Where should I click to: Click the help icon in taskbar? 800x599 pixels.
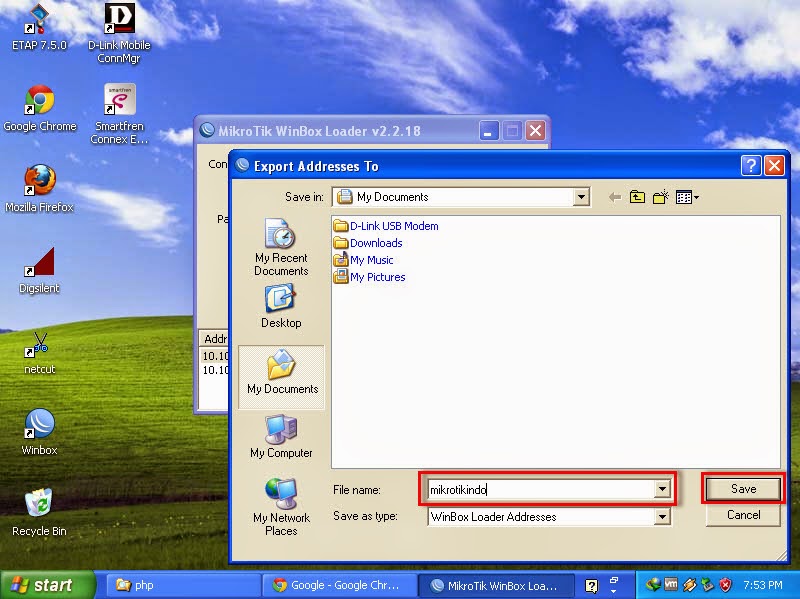[591, 586]
